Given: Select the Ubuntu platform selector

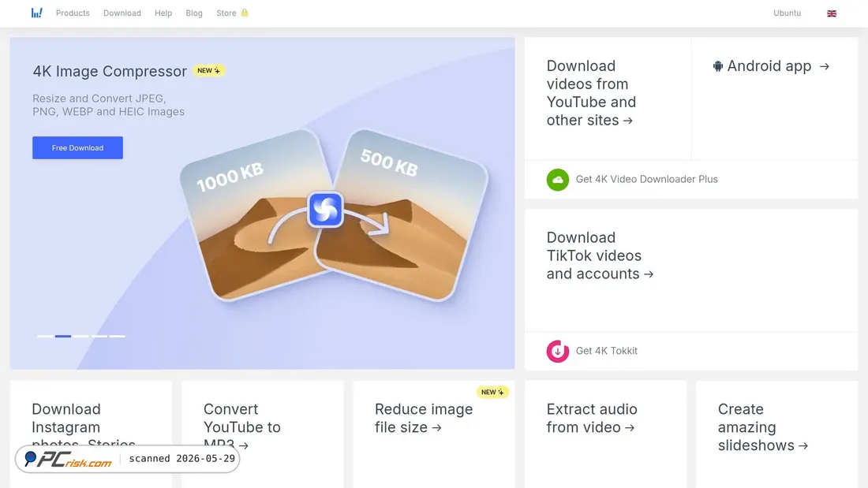Looking at the screenshot, I should pos(787,13).
